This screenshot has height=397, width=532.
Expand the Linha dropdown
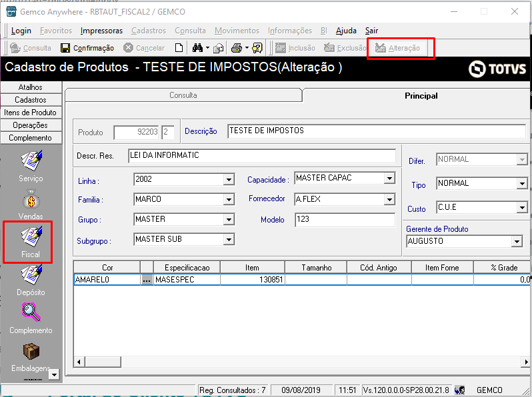coord(229,179)
